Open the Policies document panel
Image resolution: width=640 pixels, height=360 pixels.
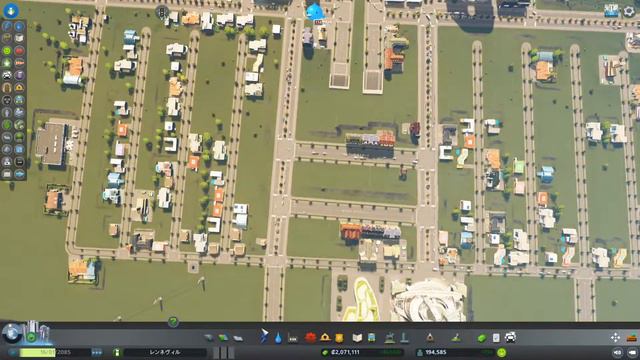(496, 338)
